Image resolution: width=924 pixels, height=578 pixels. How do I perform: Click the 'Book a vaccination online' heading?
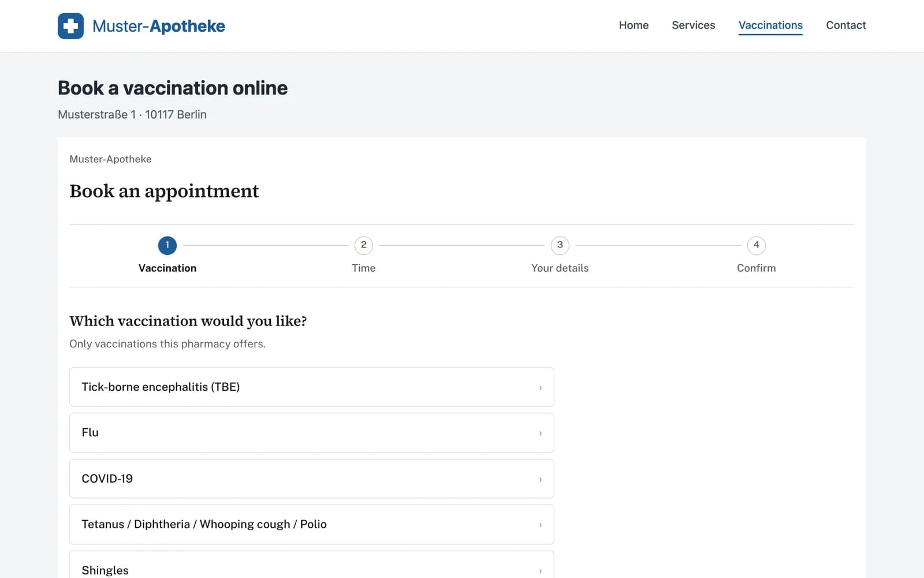tap(173, 88)
